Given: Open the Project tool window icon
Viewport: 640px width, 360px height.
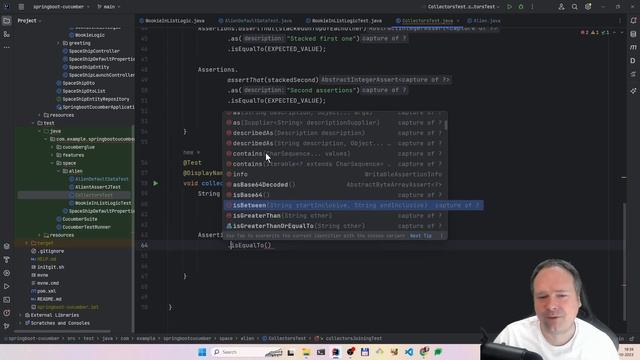Looking at the screenshot, I should (7, 21).
